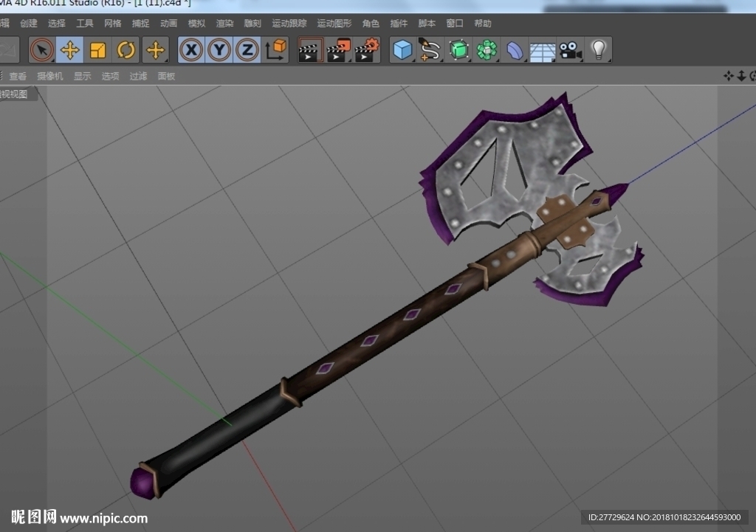Open the 渲染 (Render) menu
Image resolution: width=756 pixels, height=532 pixels.
click(224, 23)
